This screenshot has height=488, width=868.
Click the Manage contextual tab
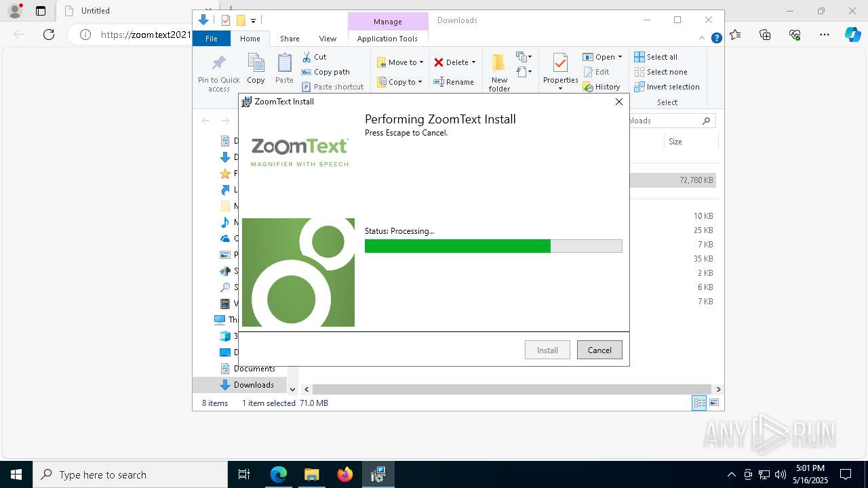pyautogui.click(x=388, y=22)
